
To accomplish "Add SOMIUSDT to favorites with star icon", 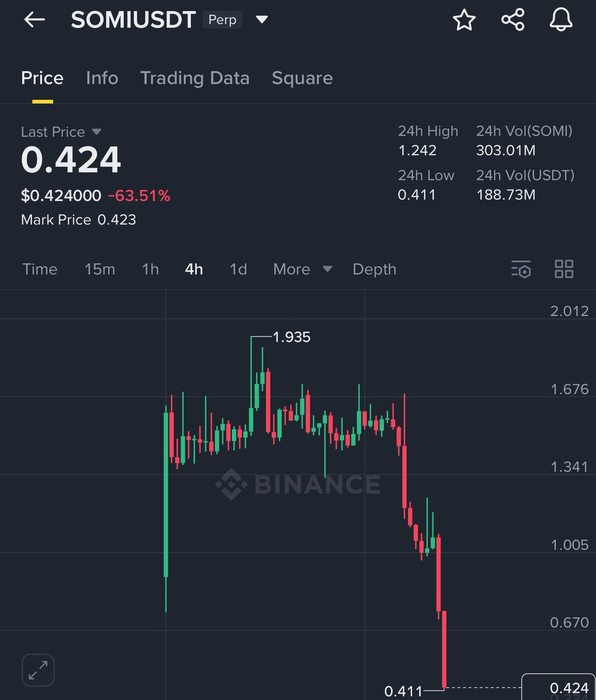I will [x=464, y=20].
